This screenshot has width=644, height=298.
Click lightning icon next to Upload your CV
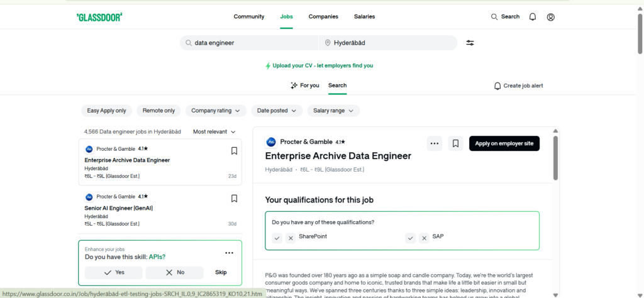point(268,65)
